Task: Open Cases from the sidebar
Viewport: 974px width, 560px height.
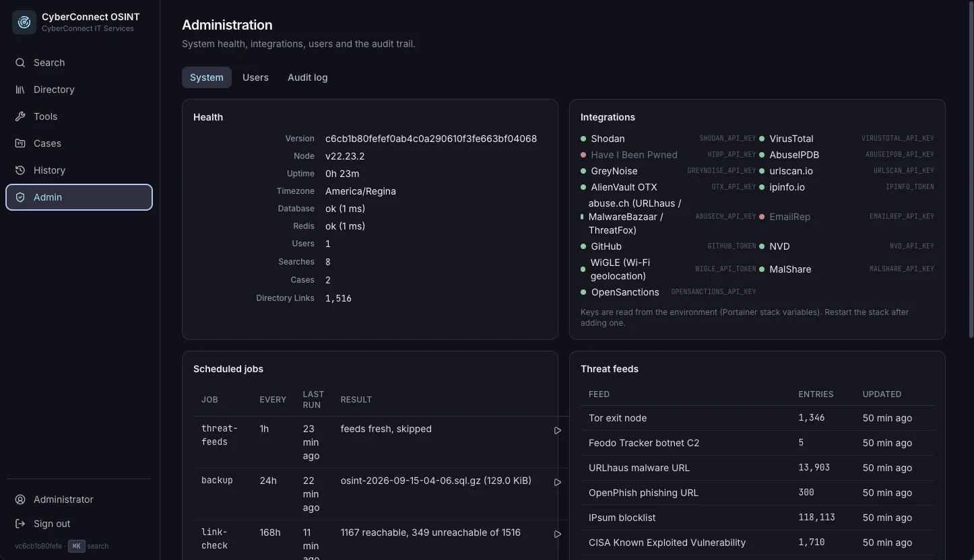Action: (79, 143)
